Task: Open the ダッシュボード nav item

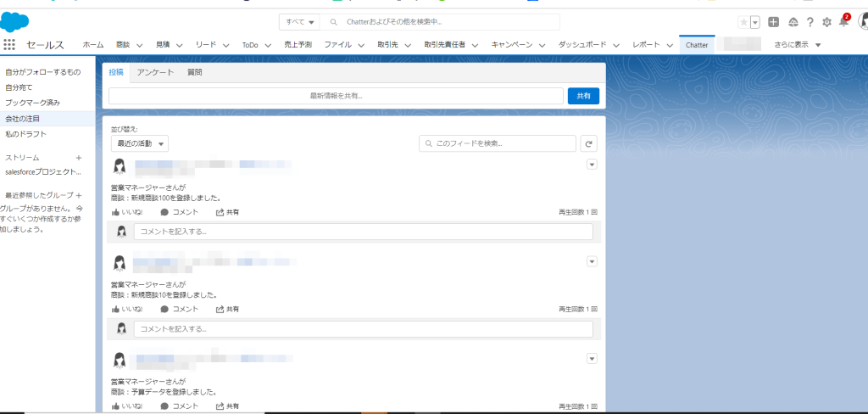Action: [581, 45]
